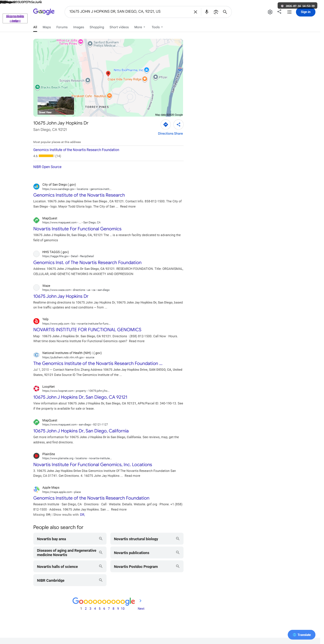This screenshot has height=644, width=324.
Task: Open Novartis Institute For Functional Genomics MapQuest result
Action: pos(77,229)
